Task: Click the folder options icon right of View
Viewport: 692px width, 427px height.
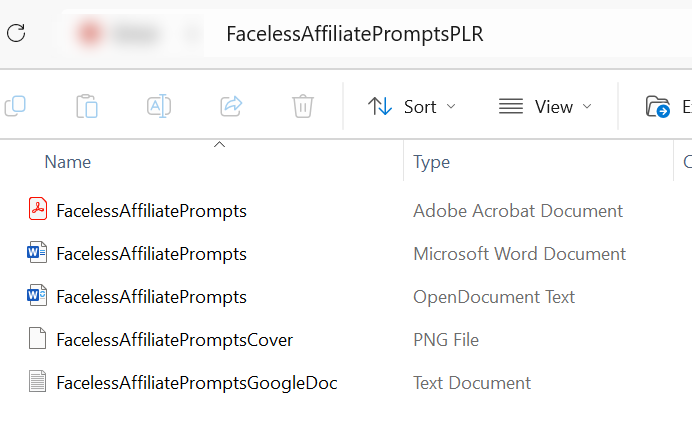Action: (x=658, y=106)
